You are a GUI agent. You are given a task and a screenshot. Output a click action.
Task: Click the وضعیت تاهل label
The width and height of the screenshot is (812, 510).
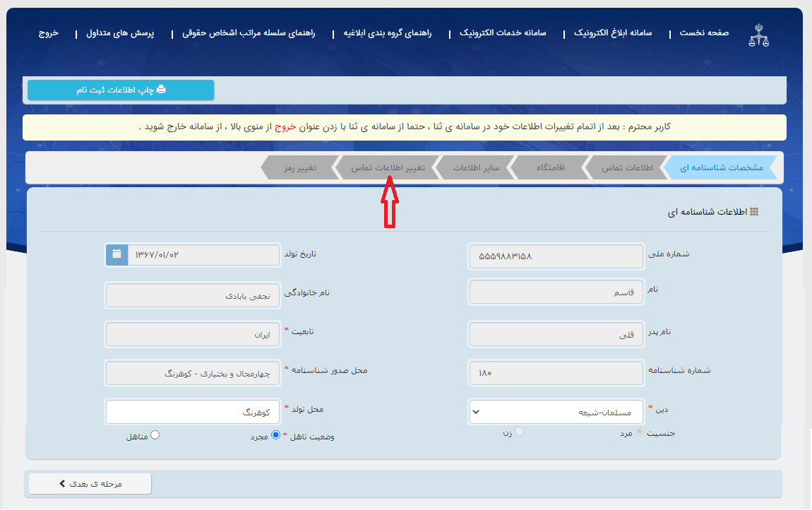tap(312, 437)
